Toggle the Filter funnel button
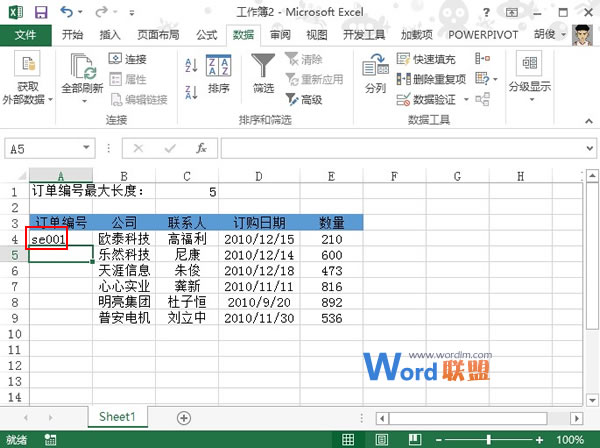Image resolution: width=600 pixels, height=448 pixels. pyautogui.click(x=263, y=74)
